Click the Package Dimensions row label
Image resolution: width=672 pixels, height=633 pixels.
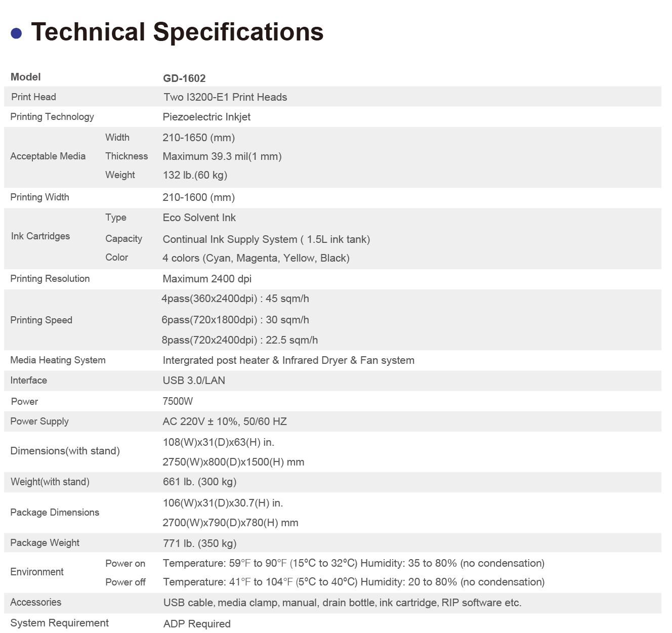pos(55,513)
